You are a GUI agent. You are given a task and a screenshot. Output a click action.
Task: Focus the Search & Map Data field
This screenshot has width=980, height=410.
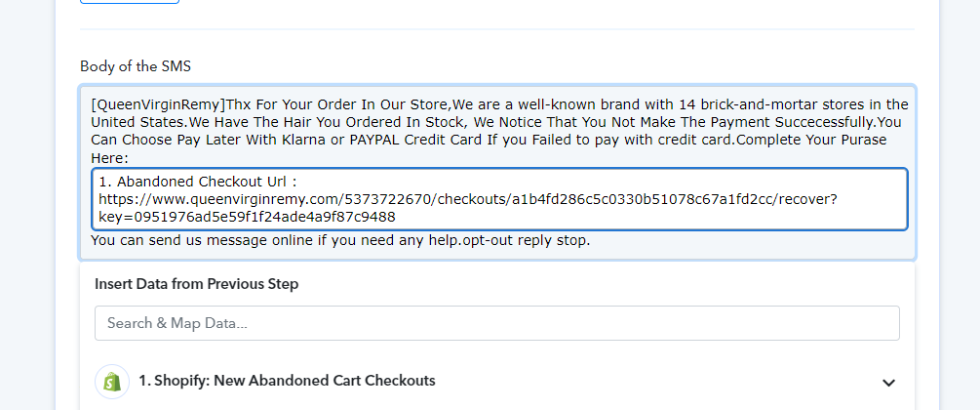tap(497, 323)
